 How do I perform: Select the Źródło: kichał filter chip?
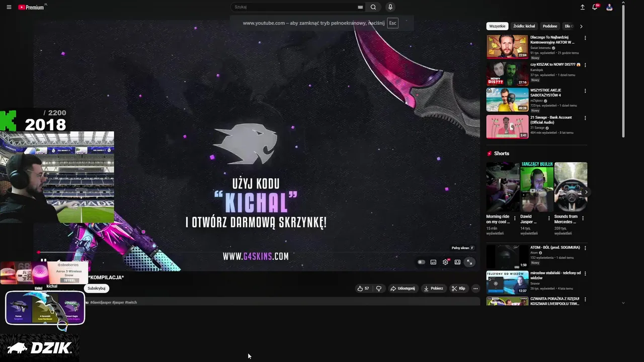[x=524, y=26]
